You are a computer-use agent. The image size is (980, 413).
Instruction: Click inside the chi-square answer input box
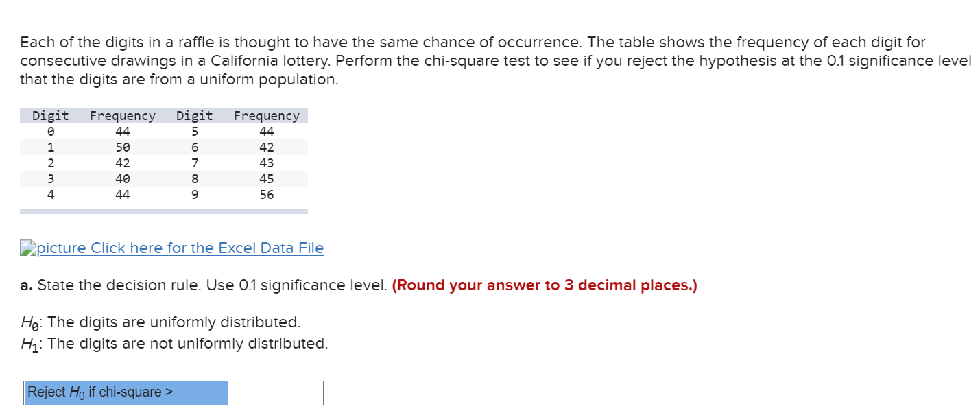click(275, 392)
